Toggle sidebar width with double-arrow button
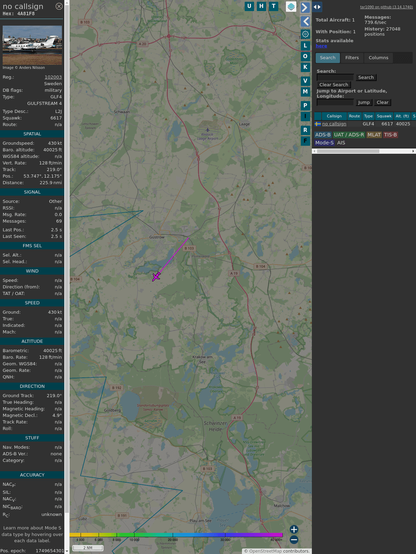 coord(317,7)
